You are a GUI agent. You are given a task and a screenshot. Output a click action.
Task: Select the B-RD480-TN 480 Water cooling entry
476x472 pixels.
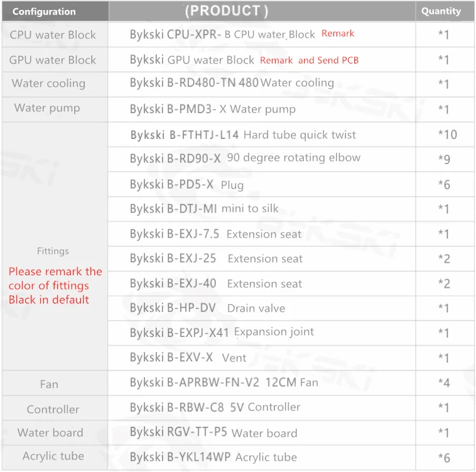(x=232, y=82)
